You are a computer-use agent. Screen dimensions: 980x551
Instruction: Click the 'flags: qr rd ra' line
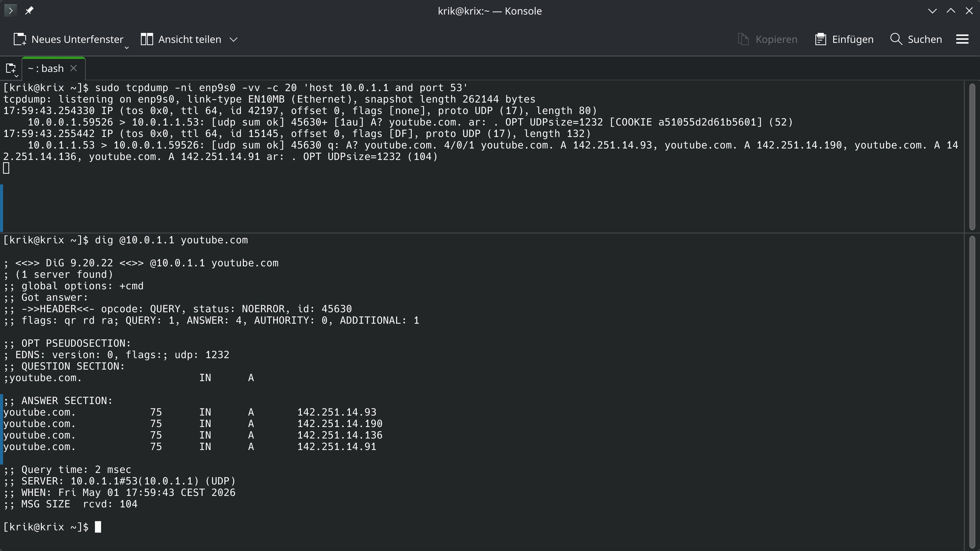click(211, 321)
